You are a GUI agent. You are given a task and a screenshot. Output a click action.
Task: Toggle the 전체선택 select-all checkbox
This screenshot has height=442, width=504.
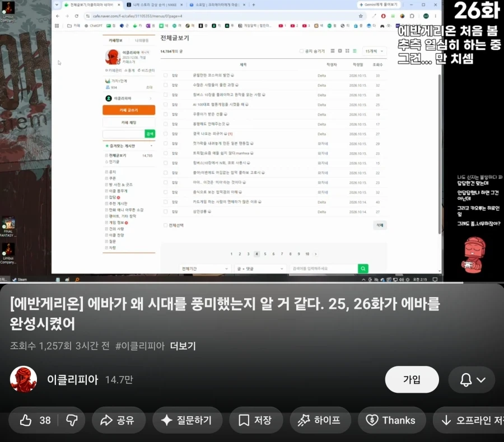[166, 225]
